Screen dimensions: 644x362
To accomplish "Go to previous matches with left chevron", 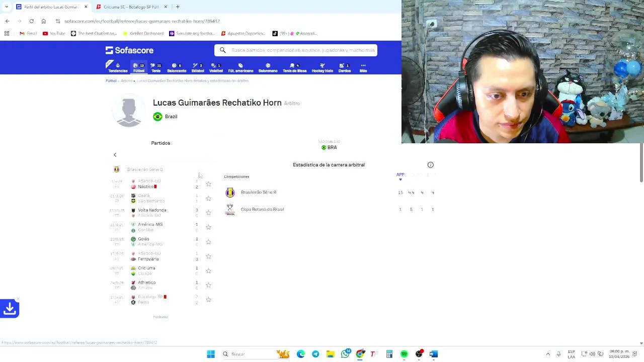I will [115, 155].
